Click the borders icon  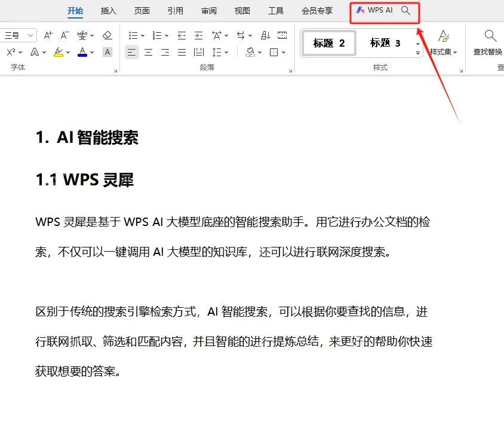tap(274, 52)
